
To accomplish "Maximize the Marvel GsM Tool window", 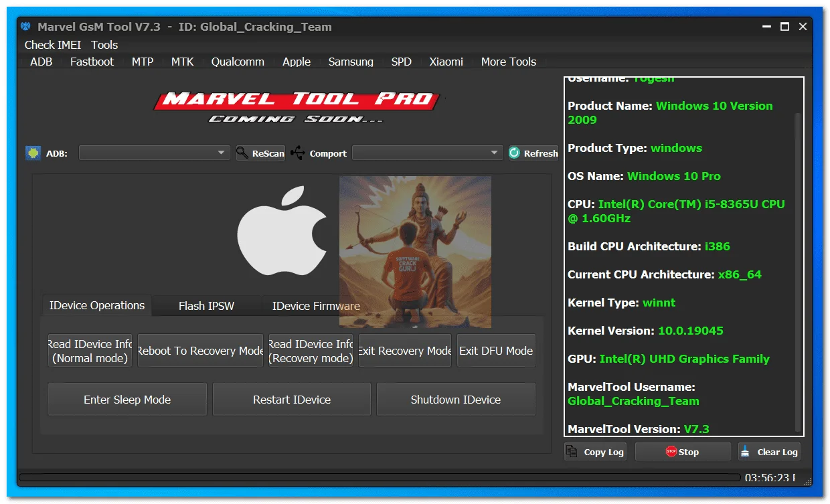I will (785, 27).
